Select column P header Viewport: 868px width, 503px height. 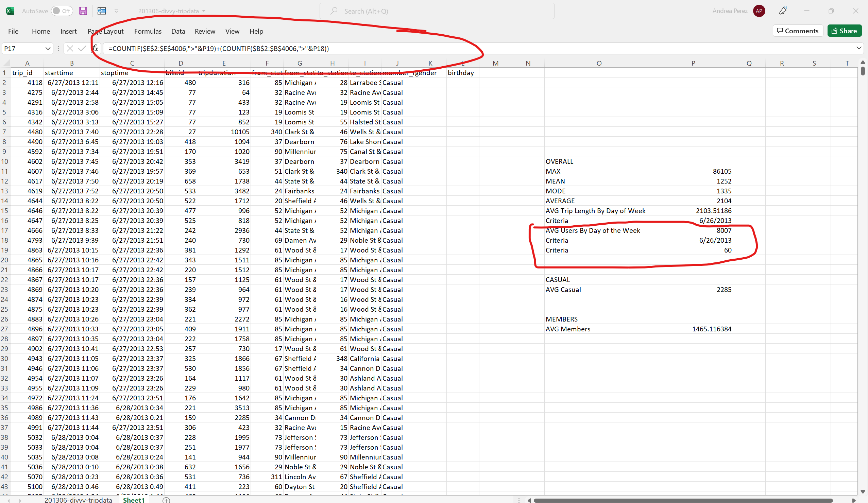[x=693, y=63]
